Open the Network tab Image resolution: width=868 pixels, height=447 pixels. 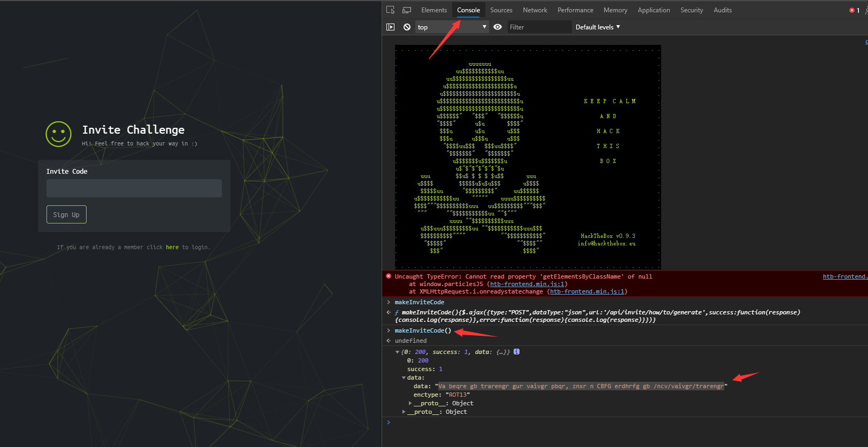(535, 10)
